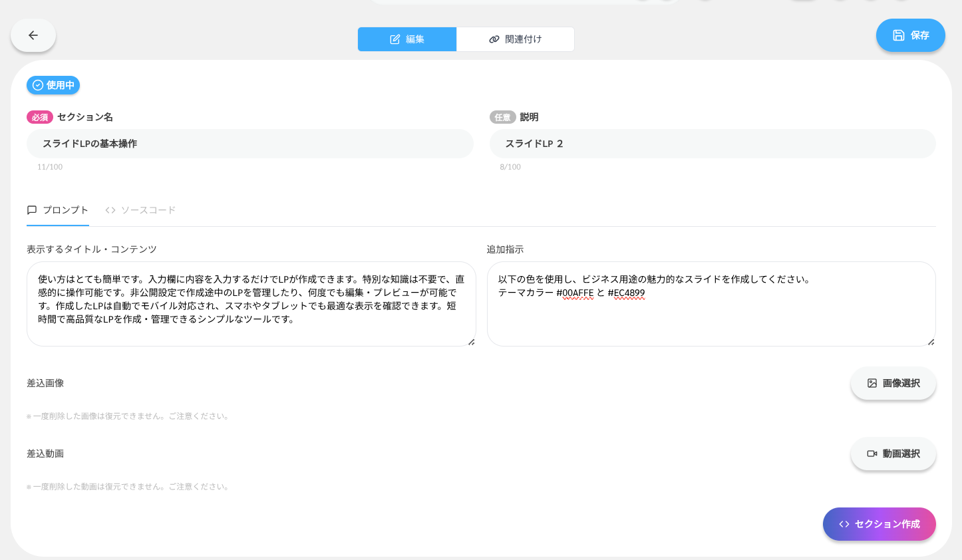Switch to the ソースコード tab

(x=140, y=210)
